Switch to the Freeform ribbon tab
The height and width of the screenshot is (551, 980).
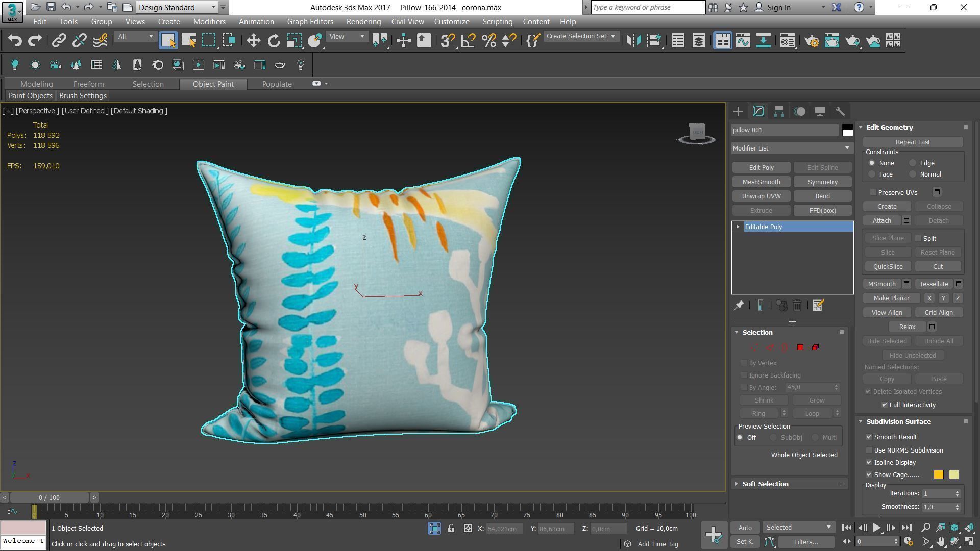(88, 84)
